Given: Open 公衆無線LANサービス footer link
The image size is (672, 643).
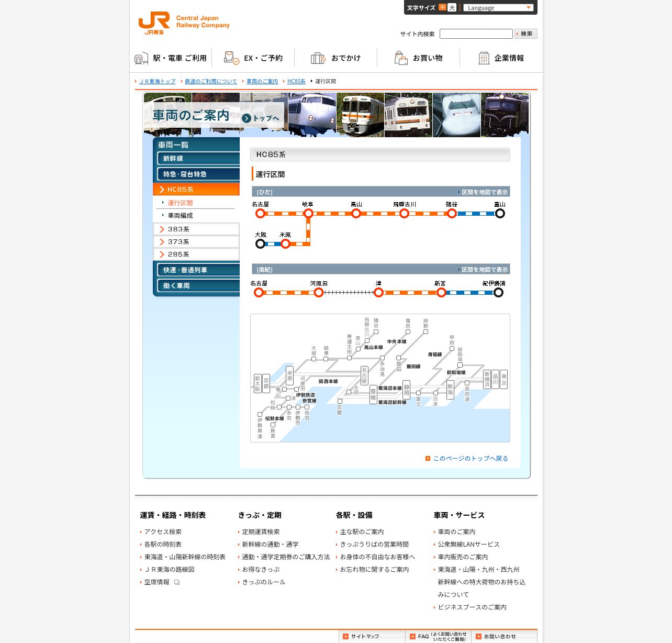Looking at the screenshot, I should (468, 545).
